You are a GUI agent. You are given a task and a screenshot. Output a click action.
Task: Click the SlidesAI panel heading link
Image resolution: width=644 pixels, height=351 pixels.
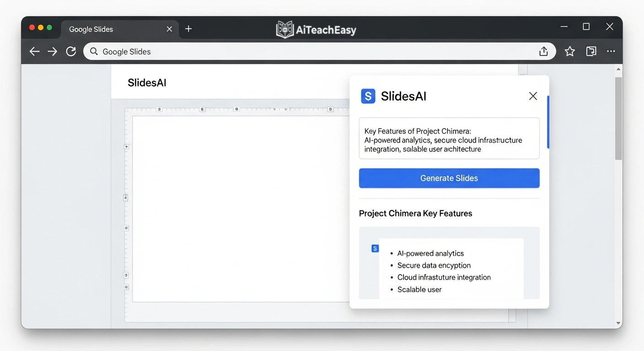click(x=403, y=96)
